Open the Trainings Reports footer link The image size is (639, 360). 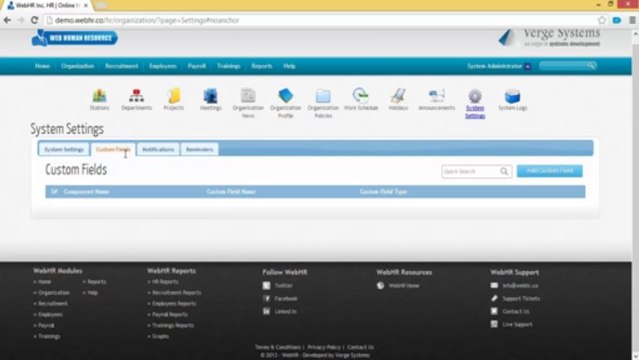click(173, 325)
